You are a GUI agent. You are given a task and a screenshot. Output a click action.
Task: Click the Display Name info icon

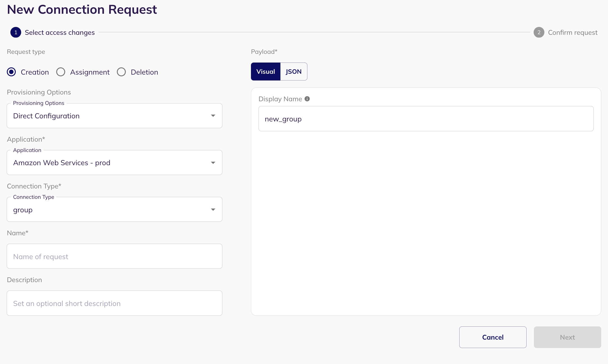pyautogui.click(x=307, y=99)
